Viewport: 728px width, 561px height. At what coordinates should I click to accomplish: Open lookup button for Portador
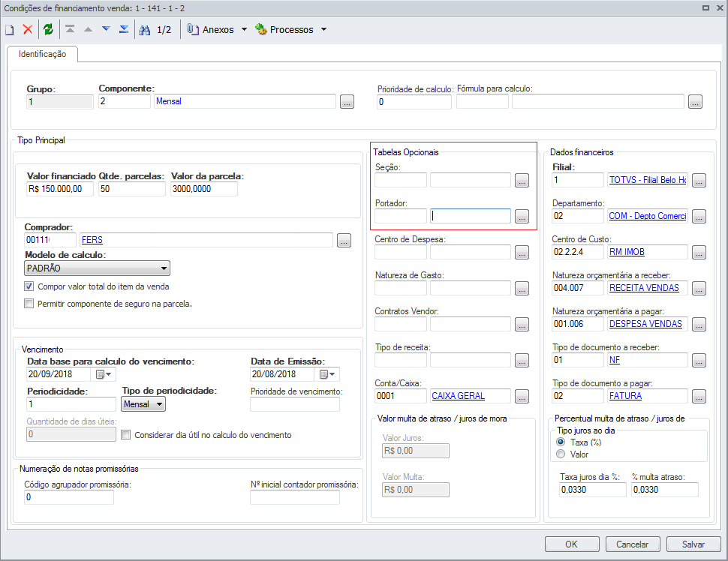tap(522, 216)
